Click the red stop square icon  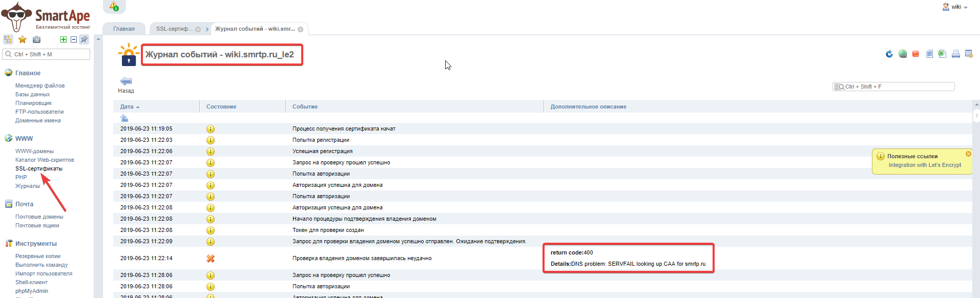[x=915, y=54]
